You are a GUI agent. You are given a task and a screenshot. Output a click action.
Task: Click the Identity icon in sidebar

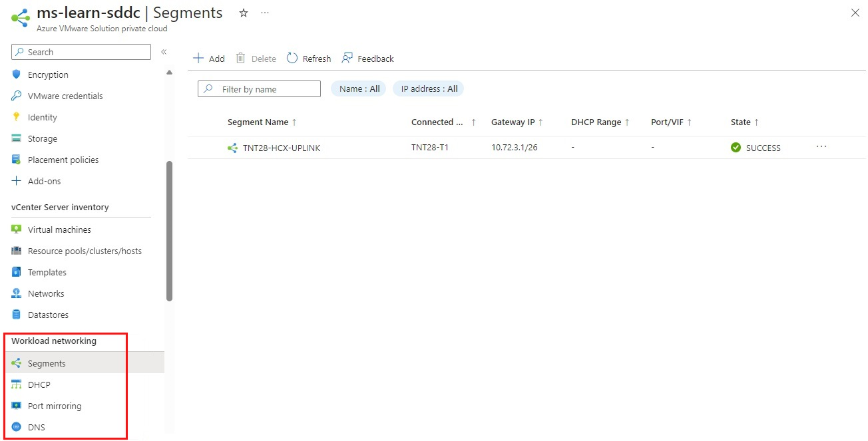[x=17, y=117]
